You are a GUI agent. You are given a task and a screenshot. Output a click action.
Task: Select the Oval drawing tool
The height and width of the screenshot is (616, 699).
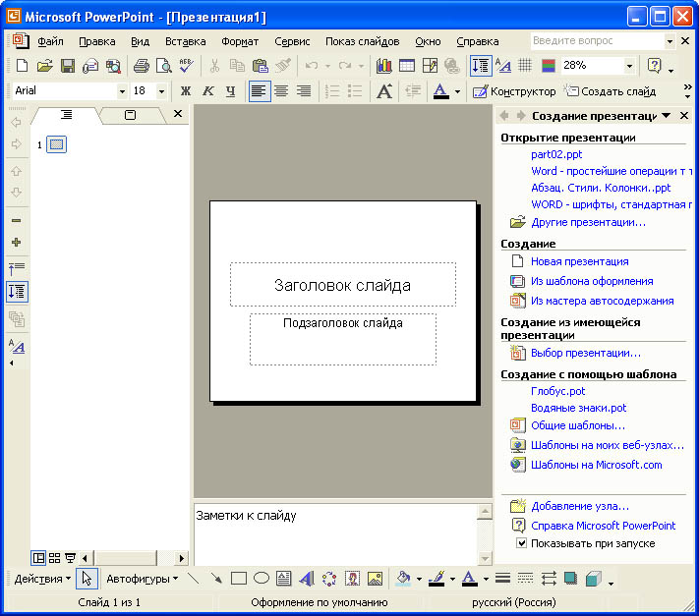click(x=262, y=579)
